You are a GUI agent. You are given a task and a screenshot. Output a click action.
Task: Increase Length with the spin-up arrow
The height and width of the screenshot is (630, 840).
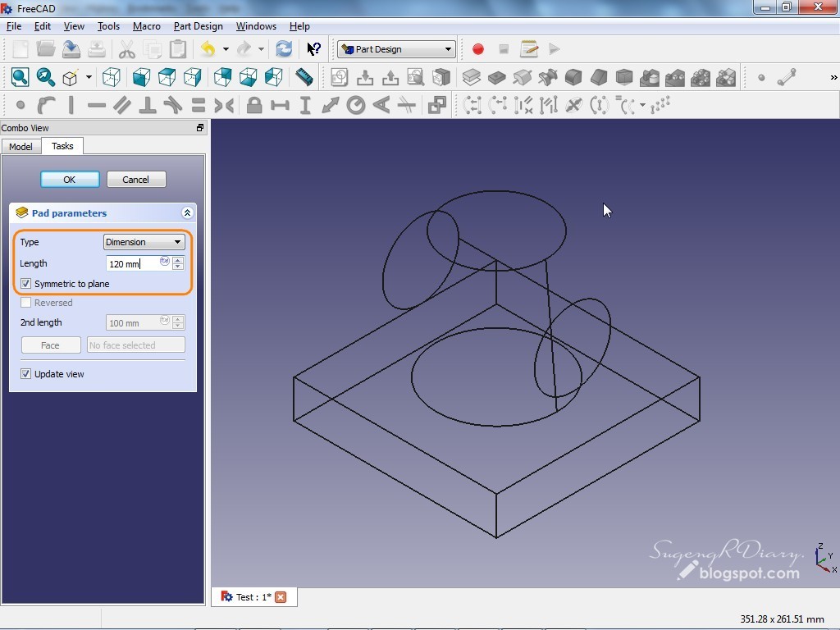tap(178, 260)
